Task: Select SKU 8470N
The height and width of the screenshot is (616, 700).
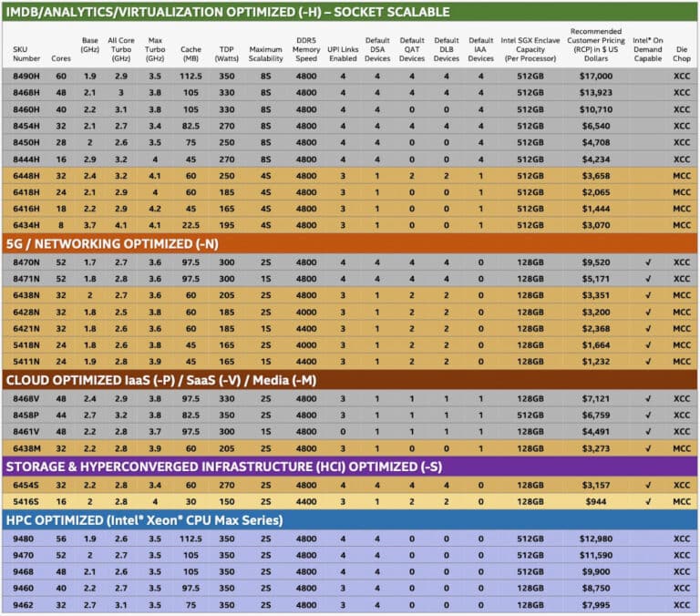Action: [26, 262]
